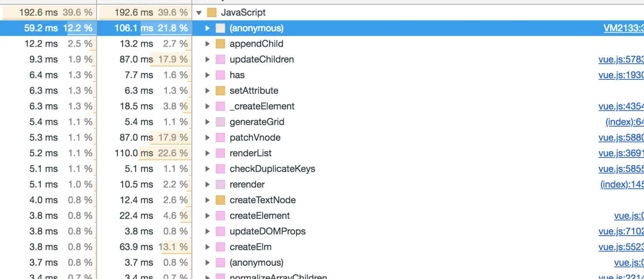Click the pink square beside createElm
Viewport: 644px width, 279px height.
[x=220, y=247]
